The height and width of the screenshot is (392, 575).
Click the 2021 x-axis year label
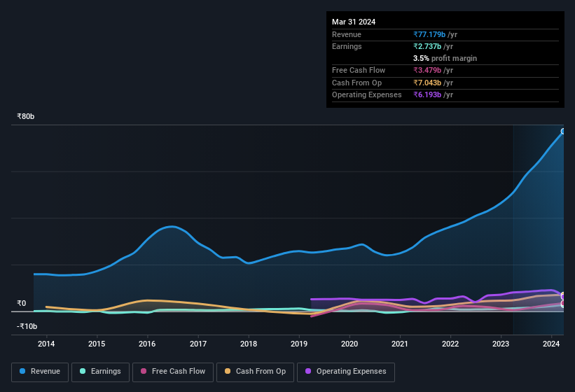point(400,344)
